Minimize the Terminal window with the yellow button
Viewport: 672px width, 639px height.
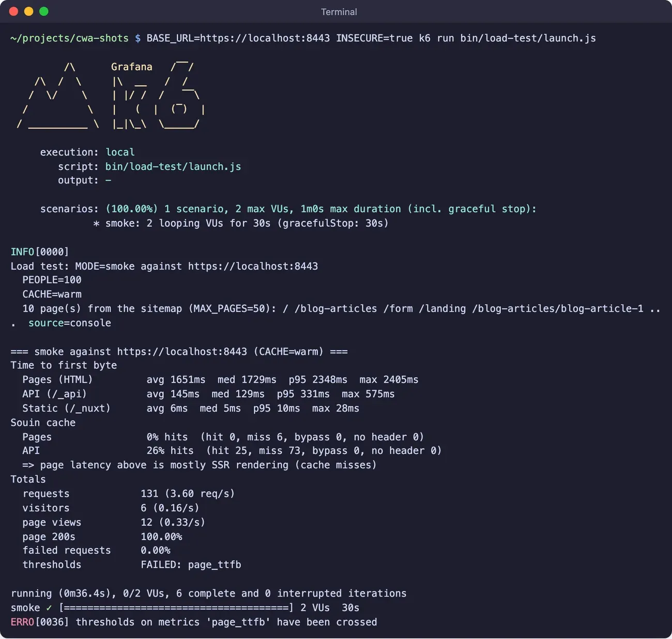29,11
